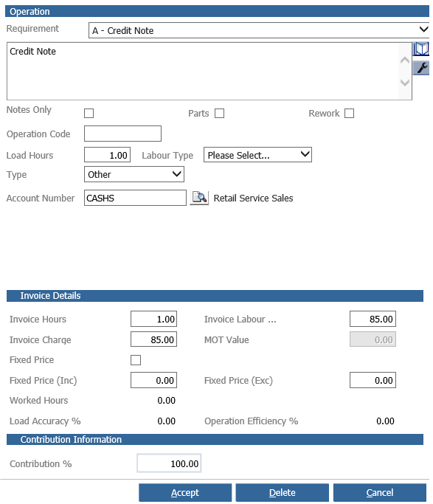Click the Account Number field containing CASHS
This screenshot has height=504, width=433.
pyautogui.click(x=135, y=198)
